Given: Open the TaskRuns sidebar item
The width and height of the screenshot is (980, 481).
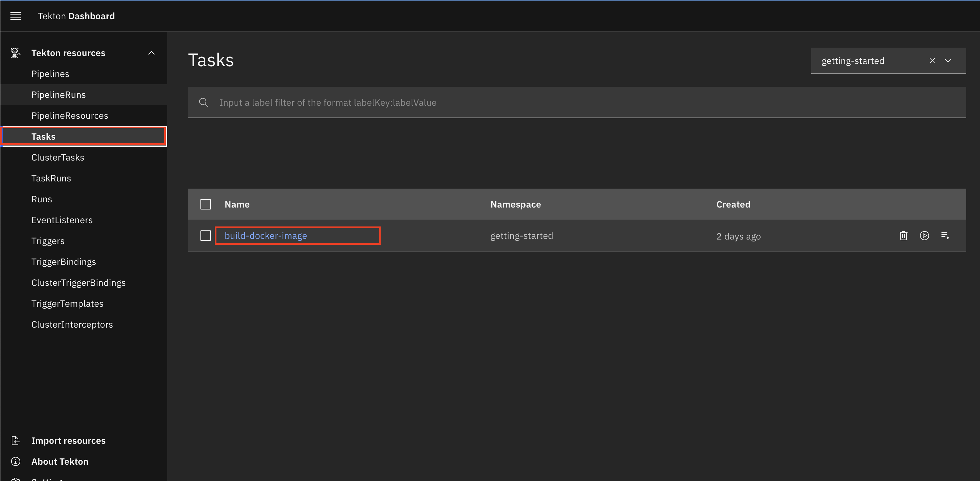Looking at the screenshot, I should pyautogui.click(x=51, y=178).
